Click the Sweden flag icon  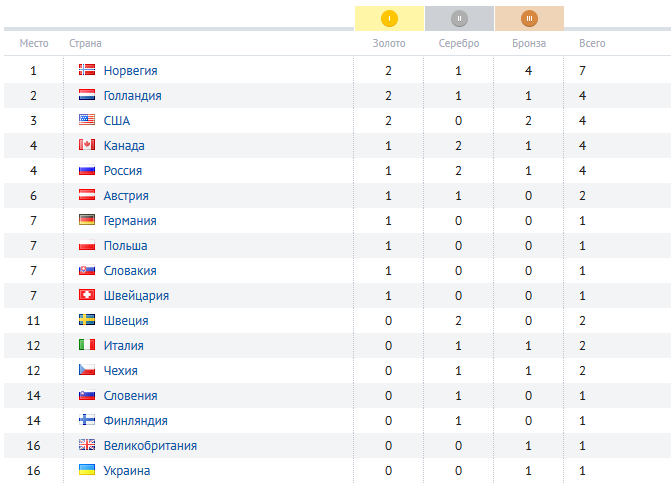[x=87, y=320]
